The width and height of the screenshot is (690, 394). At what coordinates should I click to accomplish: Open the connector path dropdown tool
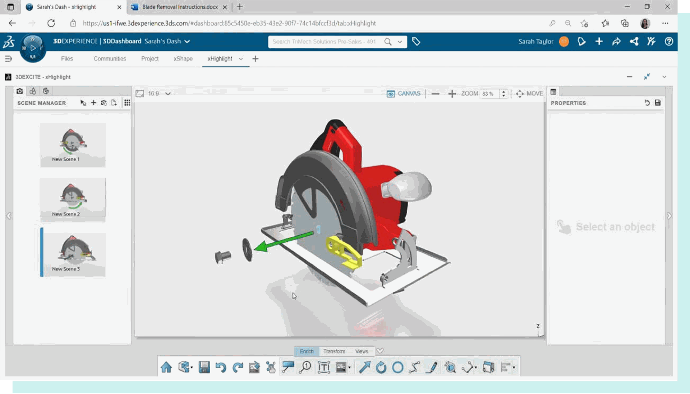469,367
